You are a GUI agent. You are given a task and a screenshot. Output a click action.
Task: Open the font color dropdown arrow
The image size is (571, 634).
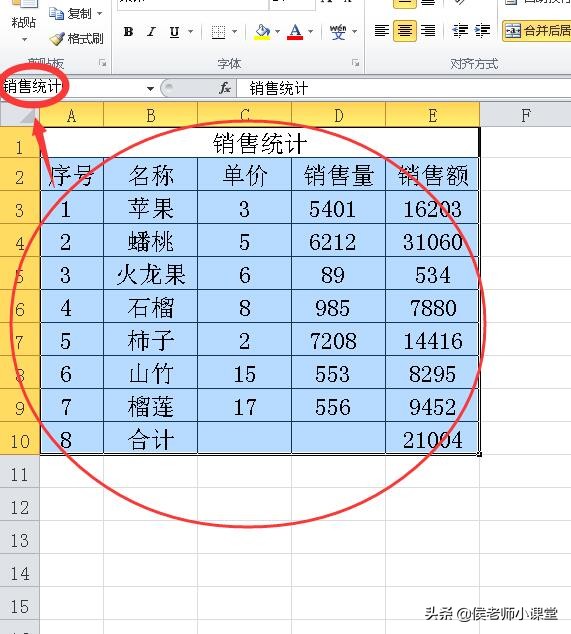coord(311,32)
